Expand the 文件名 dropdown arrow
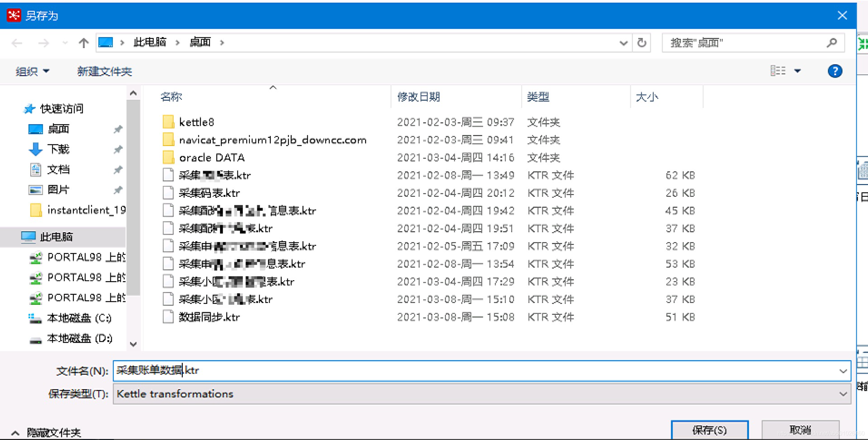The height and width of the screenshot is (440, 868). 843,371
